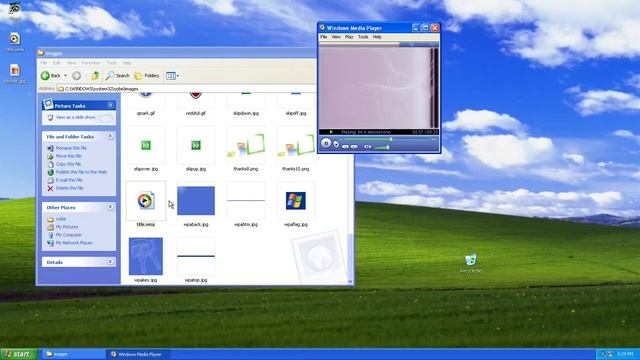Select the wpakey.jpg keys thumbnail
Viewport: 640px width, 360px height.
point(146,256)
